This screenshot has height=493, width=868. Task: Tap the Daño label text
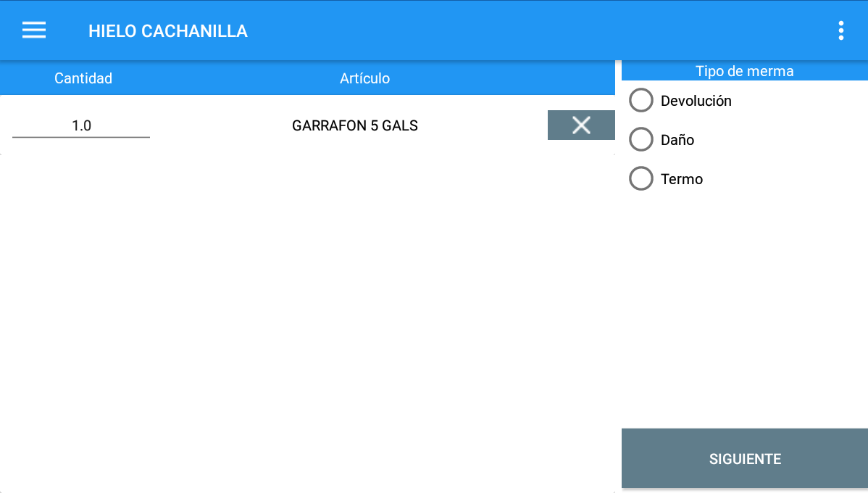[x=677, y=140]
